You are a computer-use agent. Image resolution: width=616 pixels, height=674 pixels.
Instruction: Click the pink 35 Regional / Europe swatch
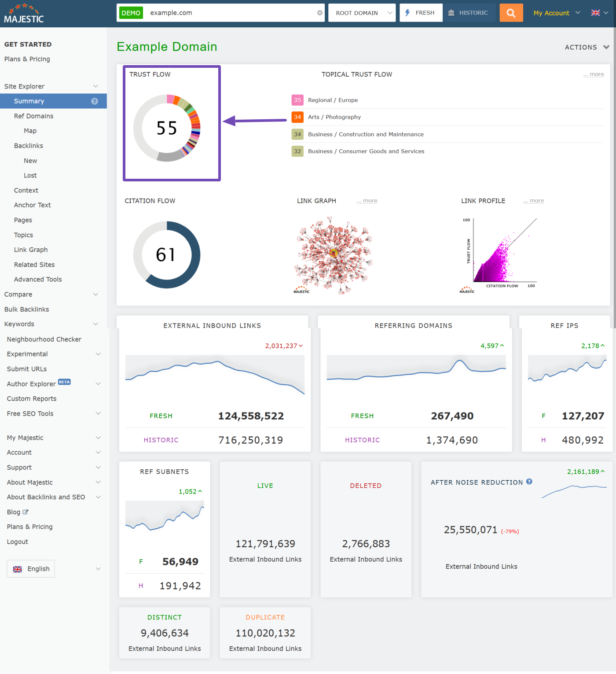297,100
